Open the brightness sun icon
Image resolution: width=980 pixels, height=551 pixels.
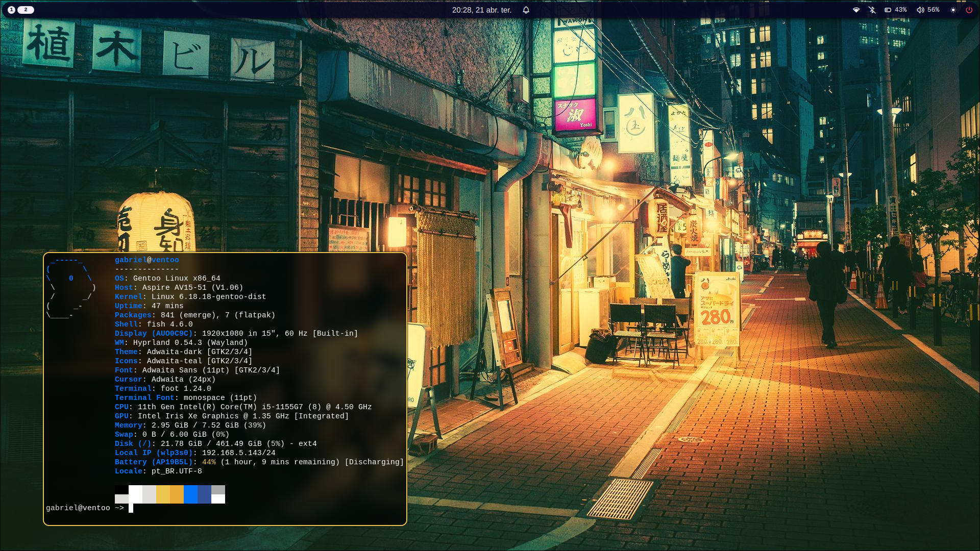[953, 10]
